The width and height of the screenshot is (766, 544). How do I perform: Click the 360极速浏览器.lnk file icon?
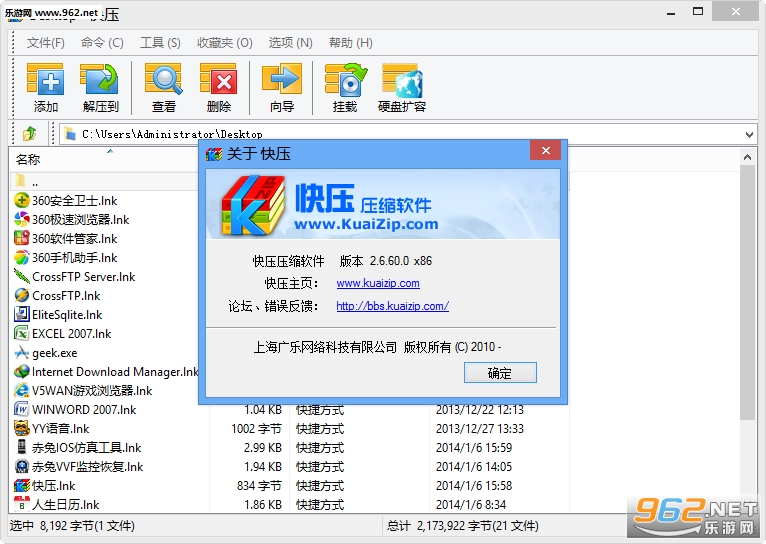(x=21, y=219)
